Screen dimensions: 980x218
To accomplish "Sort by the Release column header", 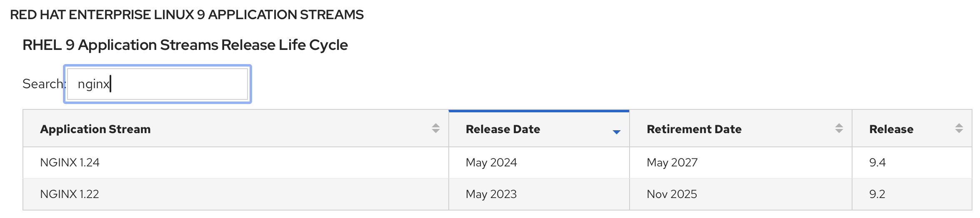I will click(891, 129).
